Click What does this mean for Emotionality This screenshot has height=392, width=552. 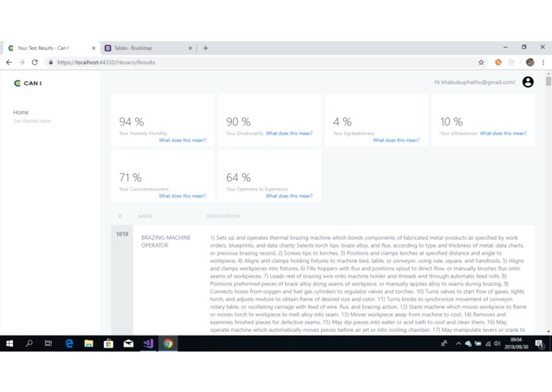pyautogui.click(x=289, y=133)
